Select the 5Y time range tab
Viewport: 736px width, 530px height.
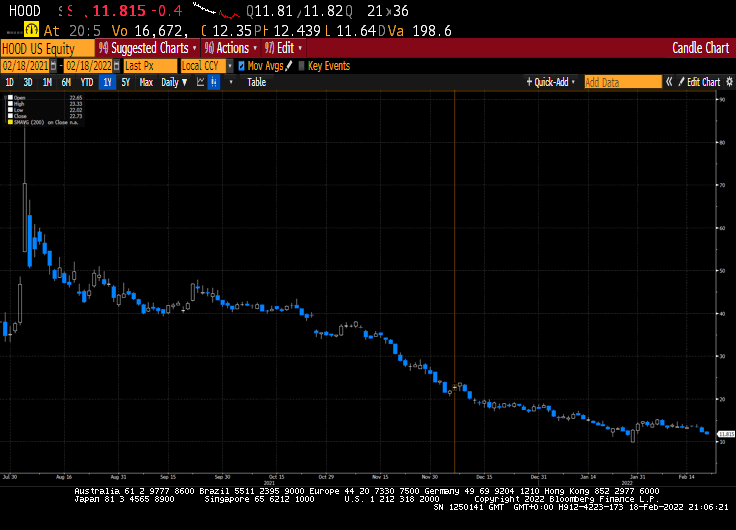click(x=125, y=82)
